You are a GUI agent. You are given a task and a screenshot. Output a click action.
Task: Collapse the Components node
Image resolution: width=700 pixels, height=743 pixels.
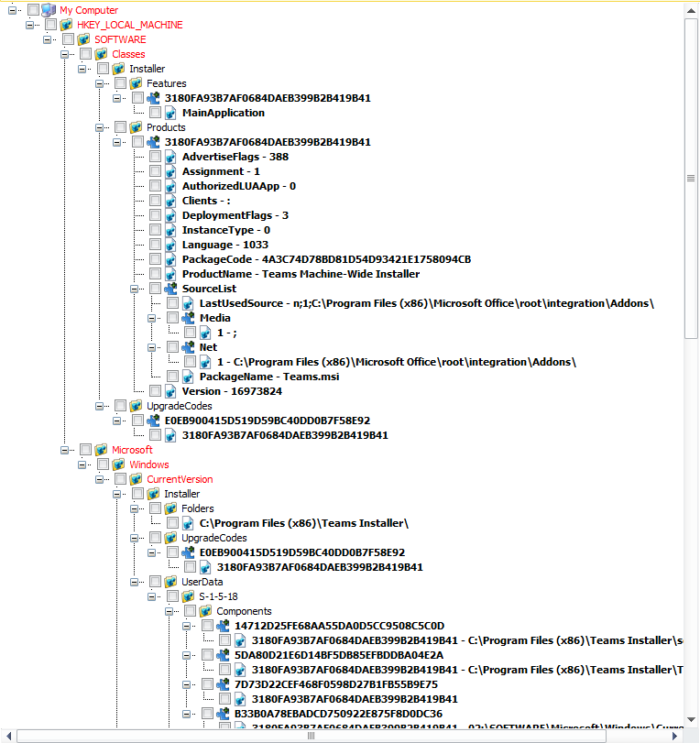[x=169, y=611]
